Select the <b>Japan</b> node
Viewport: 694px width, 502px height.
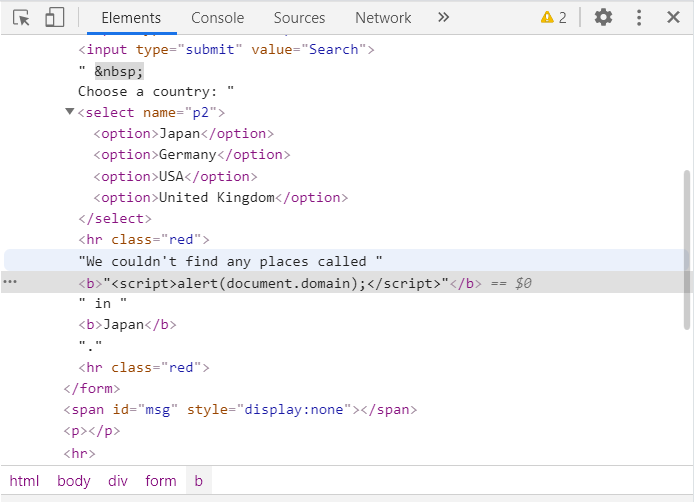[x=127, y=325]
